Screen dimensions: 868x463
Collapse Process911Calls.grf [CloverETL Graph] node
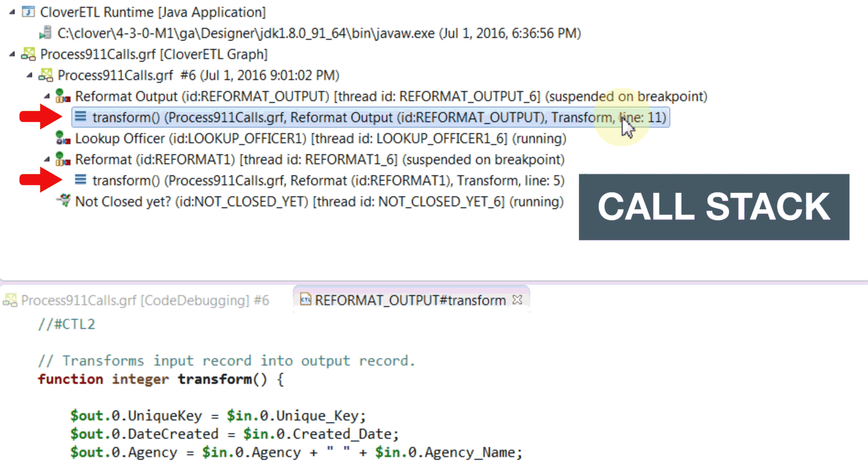[11, 54]
